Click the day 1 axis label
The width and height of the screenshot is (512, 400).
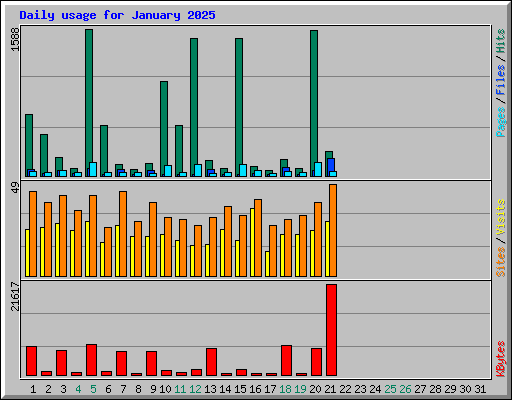pyautogui.click(x=33, y=389)
